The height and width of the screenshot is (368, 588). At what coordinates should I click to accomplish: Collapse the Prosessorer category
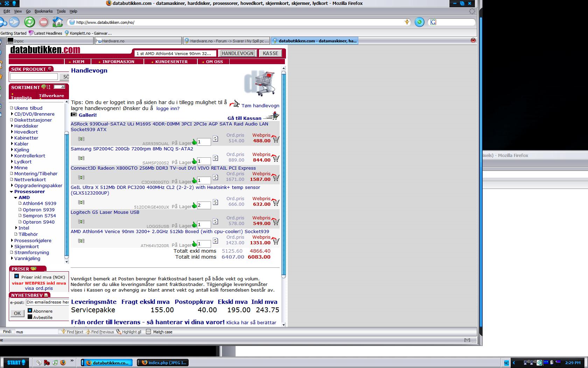pos(12,192)
